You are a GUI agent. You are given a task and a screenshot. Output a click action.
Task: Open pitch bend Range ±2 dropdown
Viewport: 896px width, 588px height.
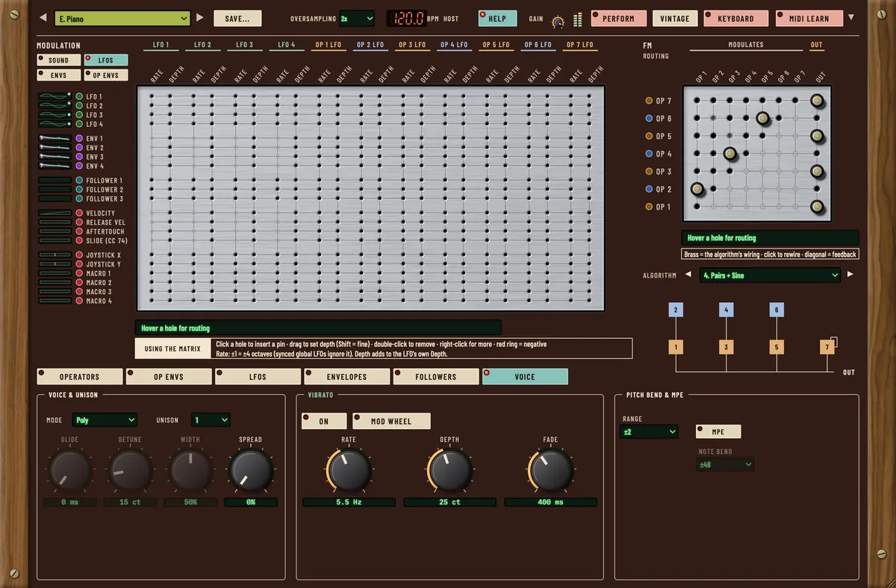click(x=649, y=431)
